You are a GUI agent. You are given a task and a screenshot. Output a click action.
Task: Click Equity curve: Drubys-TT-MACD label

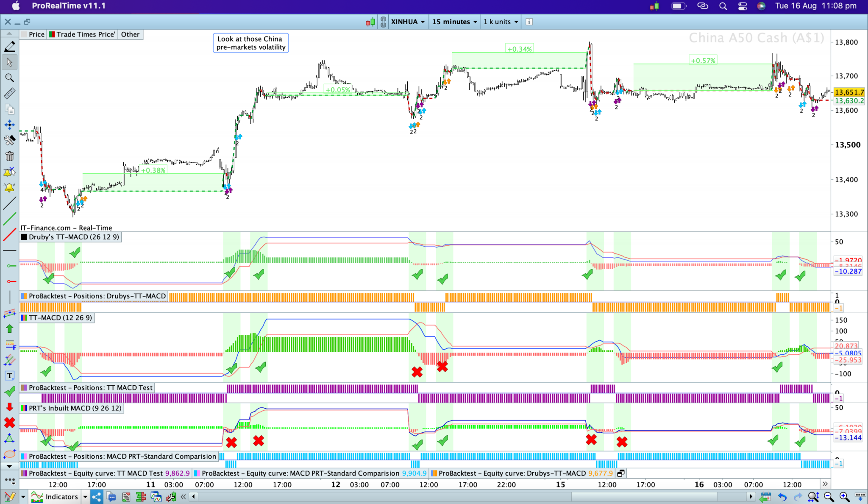click(522, 473)
